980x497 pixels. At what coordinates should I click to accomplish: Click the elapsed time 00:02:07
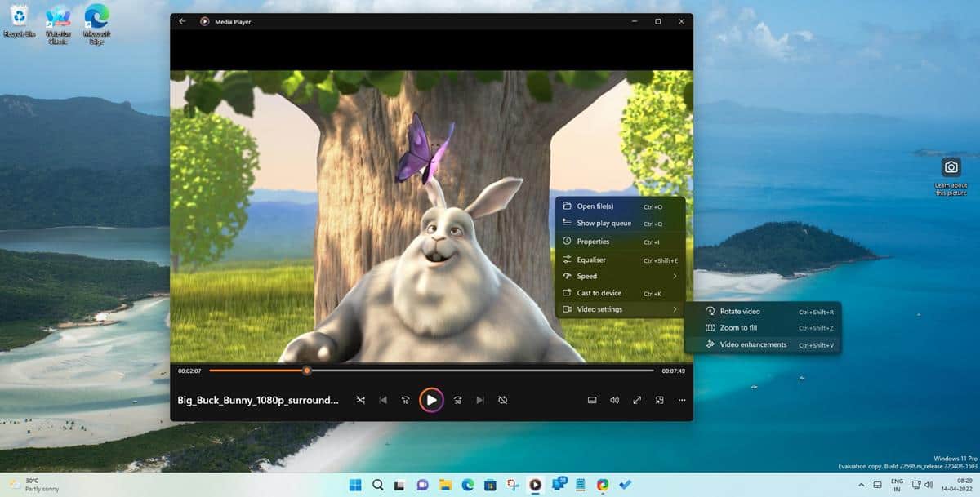189,371
